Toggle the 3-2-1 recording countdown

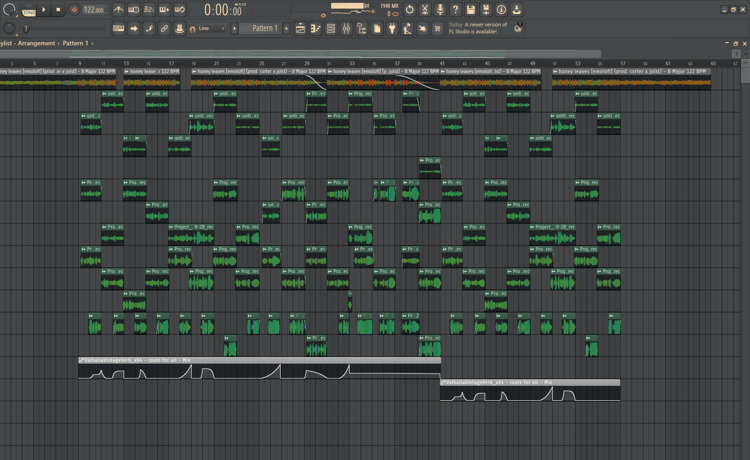149,9
